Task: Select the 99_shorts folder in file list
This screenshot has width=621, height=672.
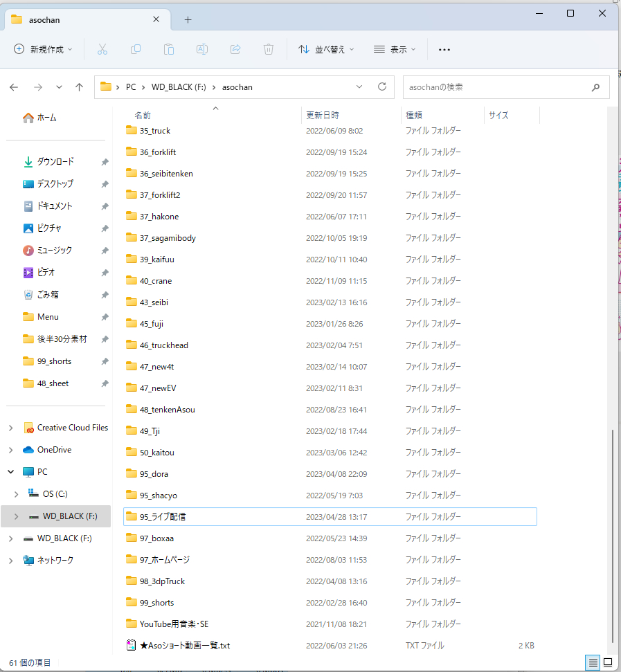Action: pyautogui.click(x=330, y=603)
